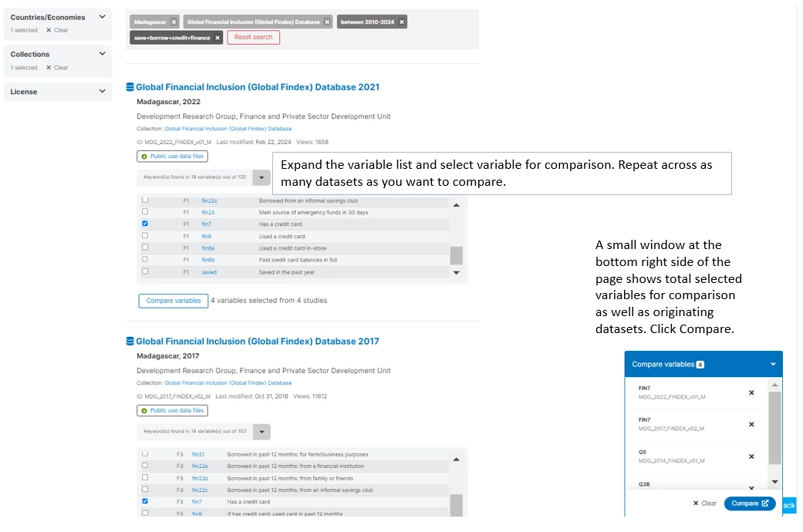This screenshot has height=532, width=803.
Task: Tick the fin21 farm/business borrowing checkbox
Action: coord(145,453)
